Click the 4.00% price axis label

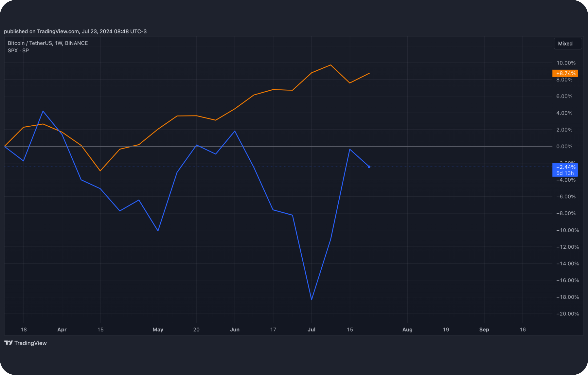[x=564, y=113]
